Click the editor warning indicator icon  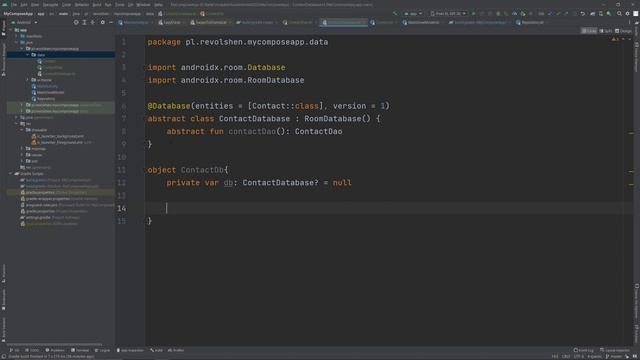point(614,39)
